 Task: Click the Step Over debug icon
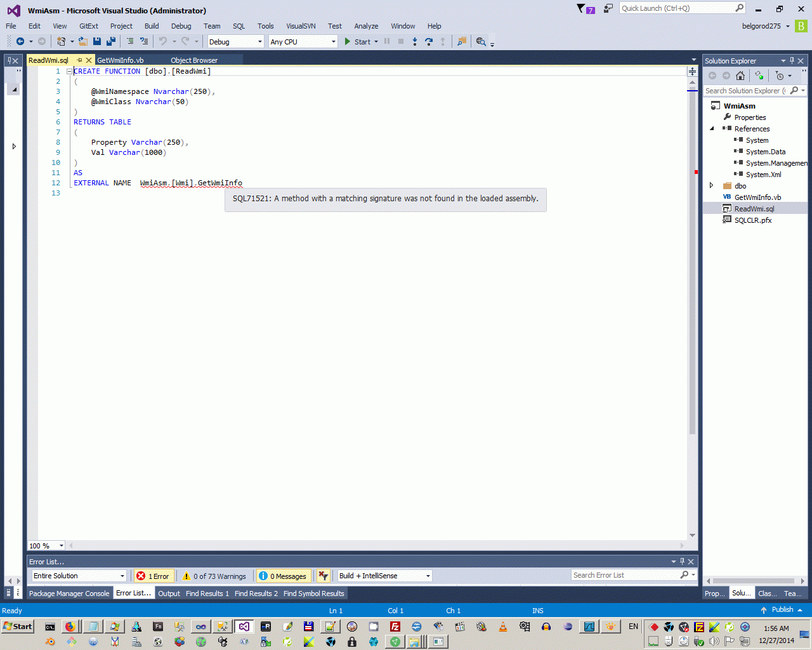point(429,41)
